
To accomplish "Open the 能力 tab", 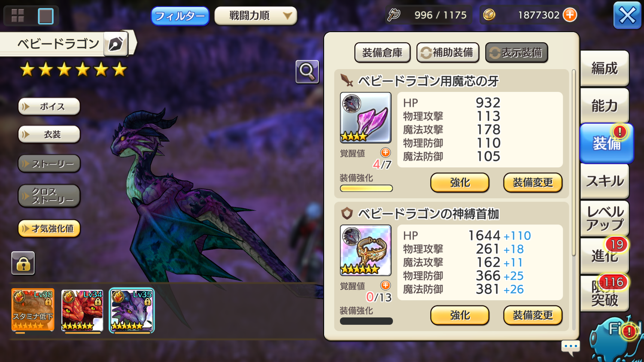I will (x=604, y=106).
